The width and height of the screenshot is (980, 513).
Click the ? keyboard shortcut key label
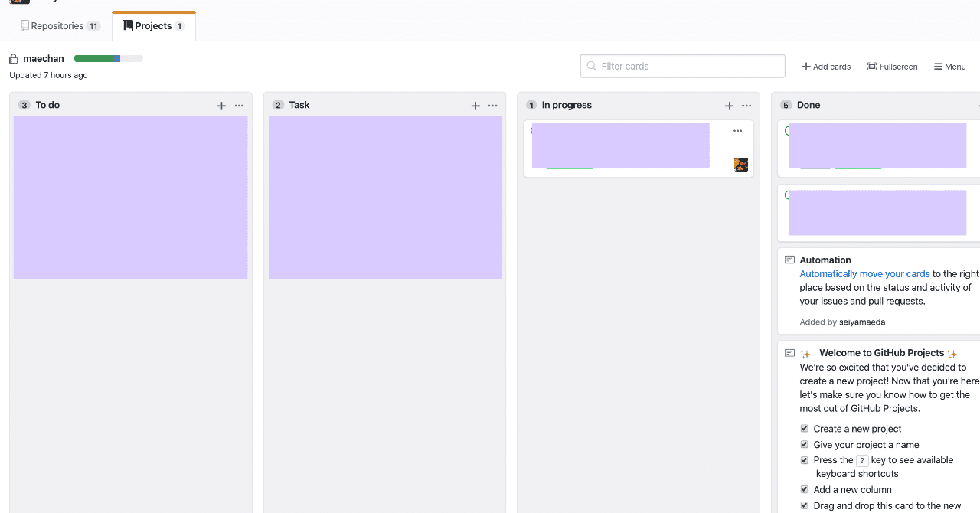tap(862, 460)
